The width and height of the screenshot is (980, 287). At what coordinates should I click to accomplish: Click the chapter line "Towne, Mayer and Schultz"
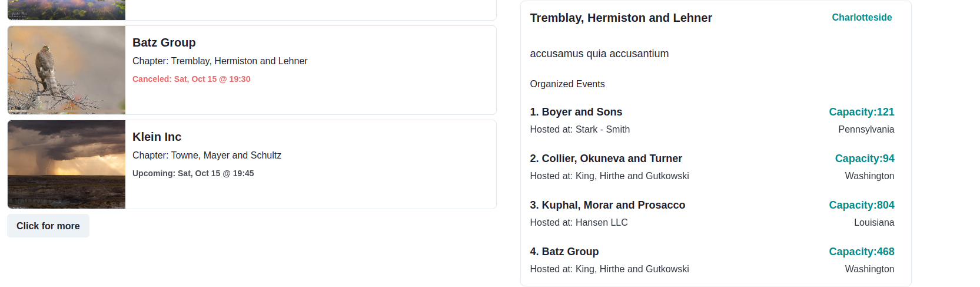click(x=207, y=156)
